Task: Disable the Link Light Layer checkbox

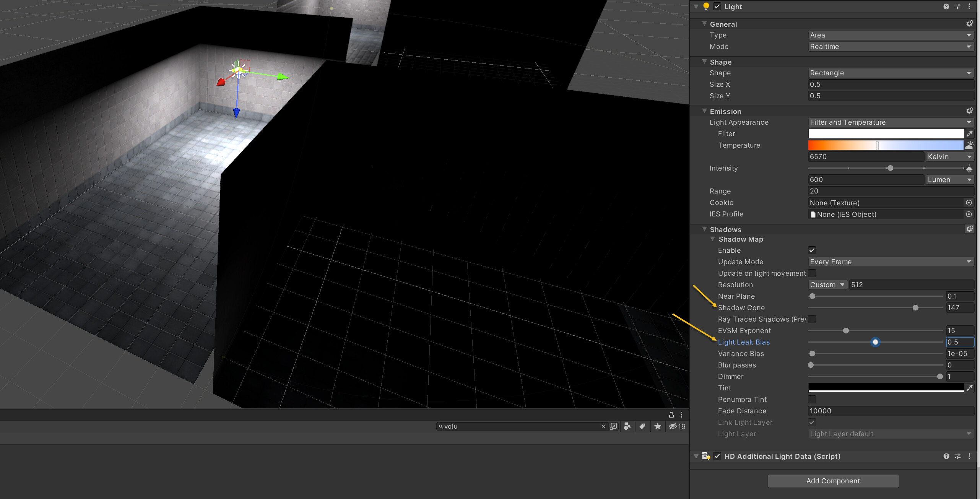Action: [812, 422]
